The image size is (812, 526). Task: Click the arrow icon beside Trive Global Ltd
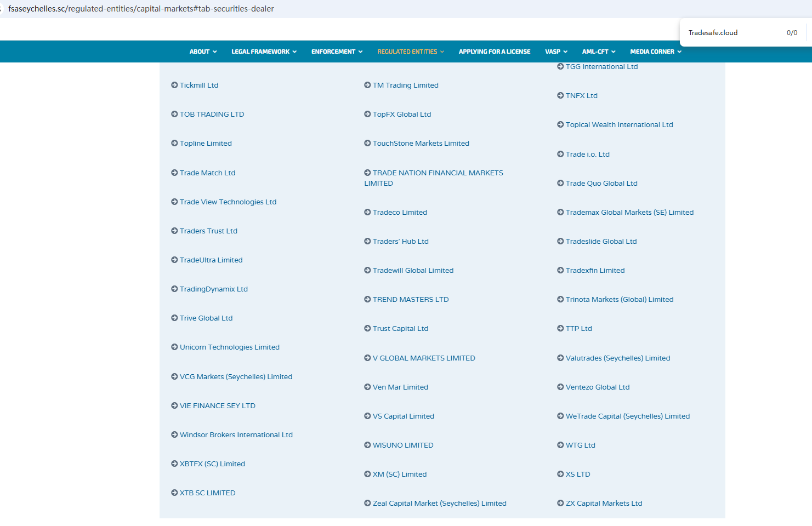coord(174,318)
